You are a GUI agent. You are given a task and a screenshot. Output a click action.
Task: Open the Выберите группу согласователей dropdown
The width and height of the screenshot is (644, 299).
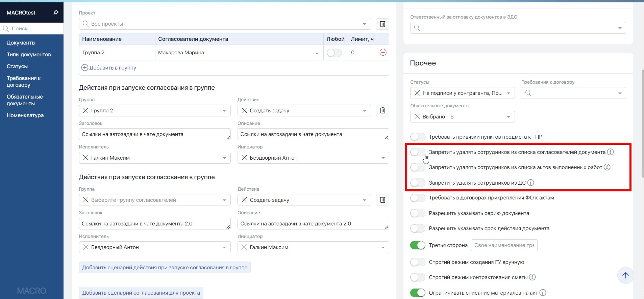click(224, 200)
